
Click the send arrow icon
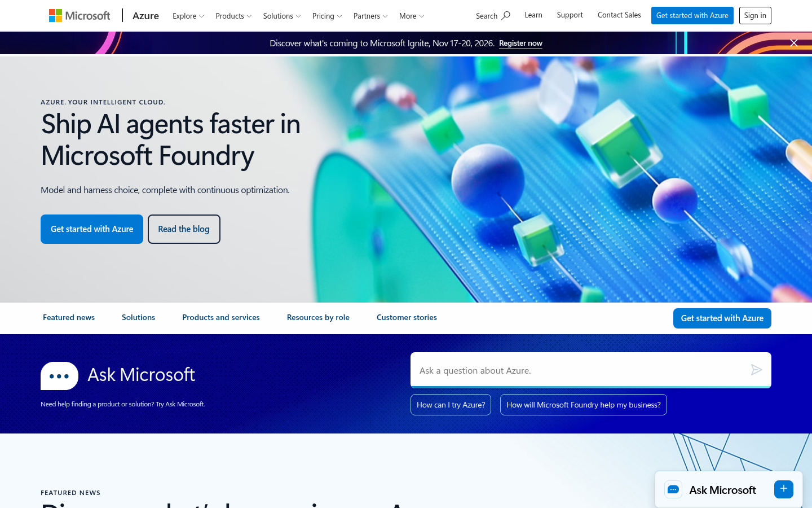point(757,370)
